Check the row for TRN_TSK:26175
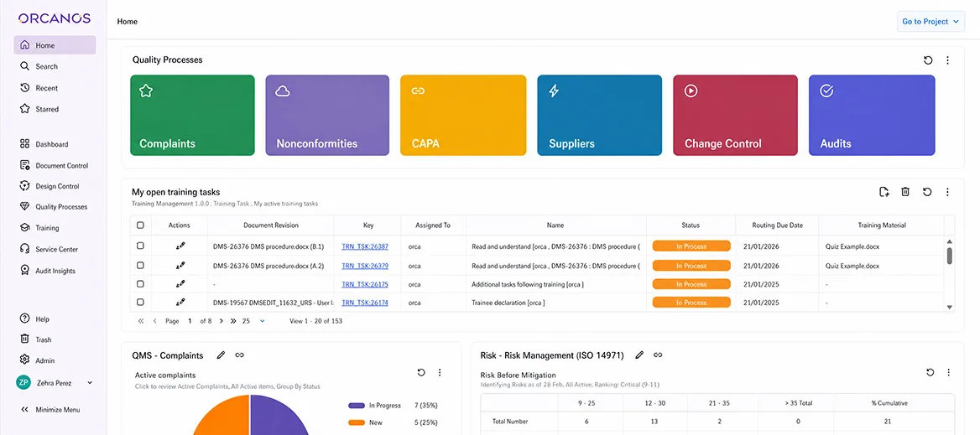The height and width of the screenshot is (435, 980). (x=140, y=283)
